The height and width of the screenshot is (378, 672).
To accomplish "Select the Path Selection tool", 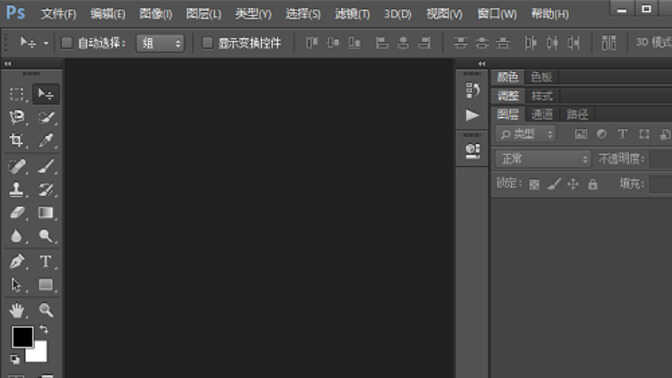I will (x=16, y=285).
